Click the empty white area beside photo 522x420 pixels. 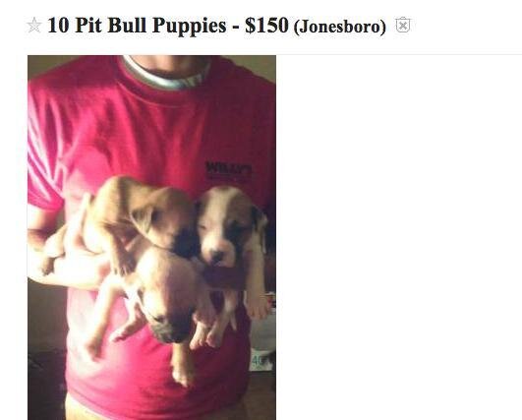tap(399, 237)
